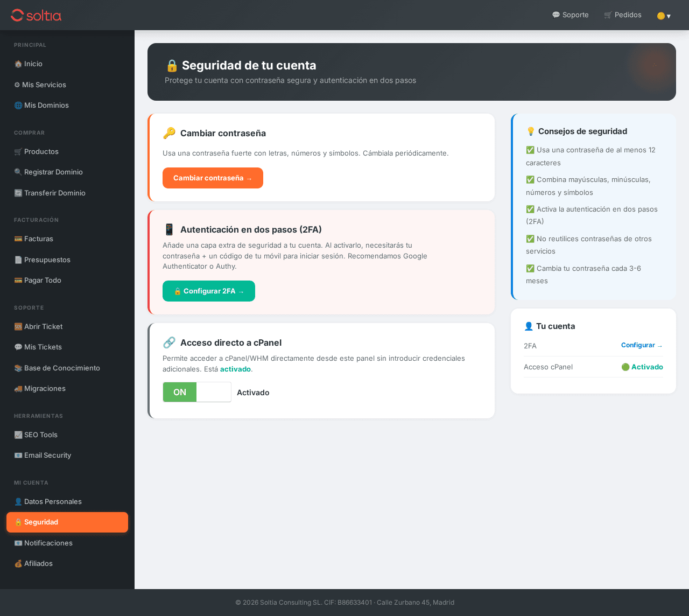
Task: Click 'Configurar' link beside 2FA
Action: [x=642, y=345]
